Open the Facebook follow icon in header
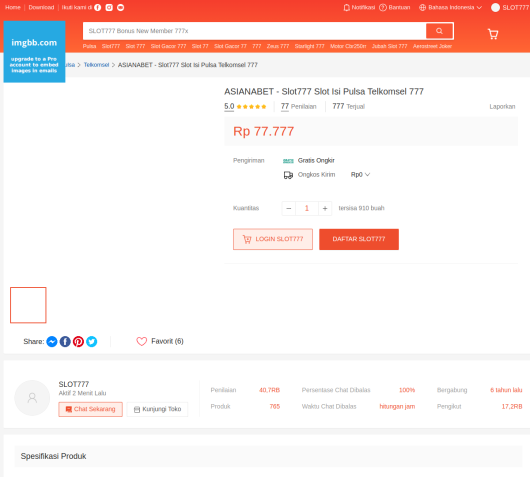 tap(97, 7)
